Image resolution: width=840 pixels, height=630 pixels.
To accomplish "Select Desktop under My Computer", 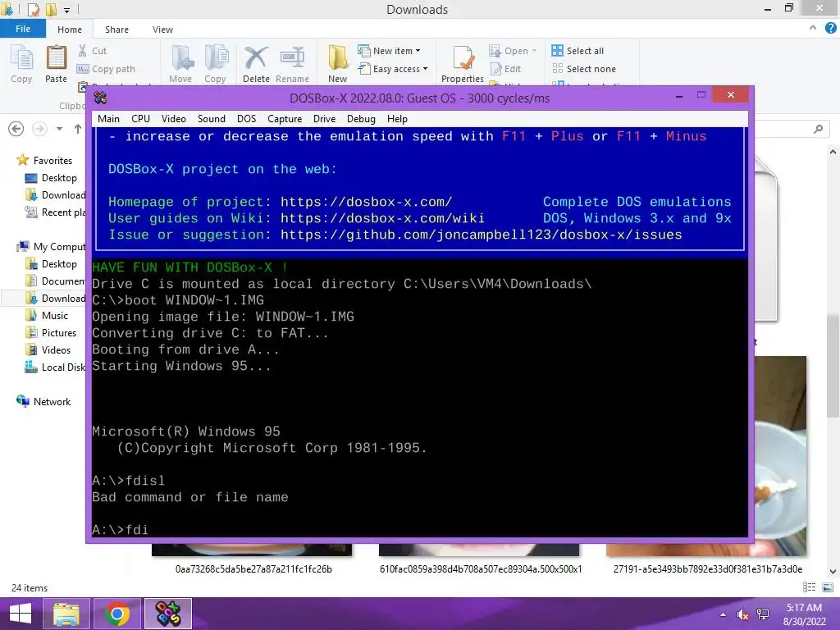I will point(52,263).
